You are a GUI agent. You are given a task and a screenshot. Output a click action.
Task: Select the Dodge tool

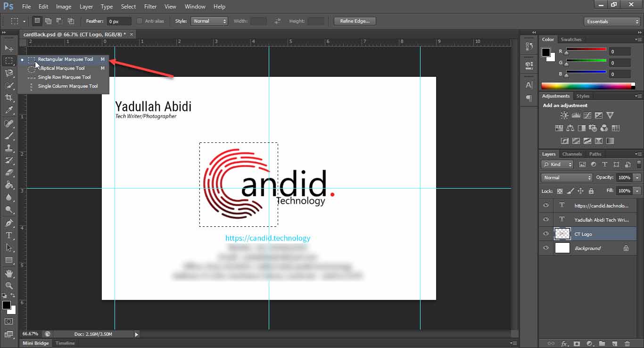(x=9, y=209)
